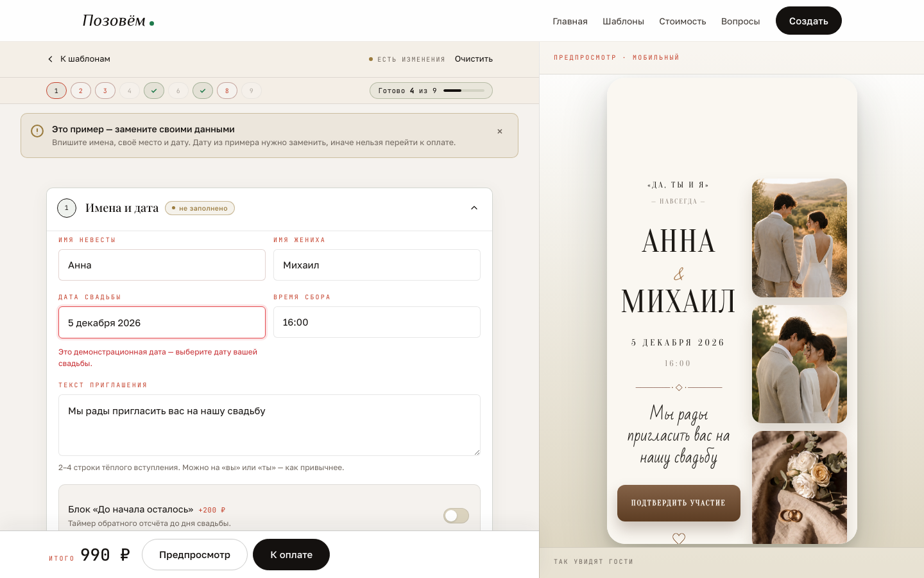The height and width of the screenshot is (578, 924).
Task: Click the Создать button in header
Action: pyautogui.click(x=809, y=21)
